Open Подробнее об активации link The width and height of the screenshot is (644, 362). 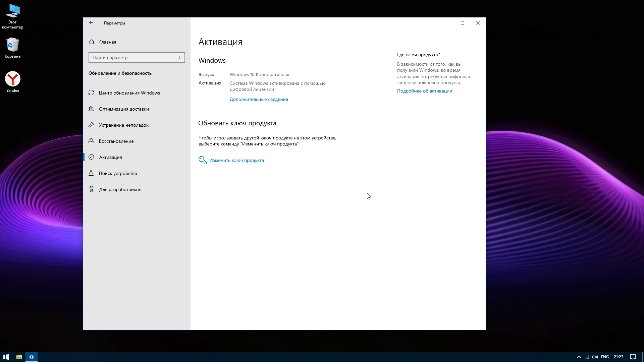click(424, 91)
